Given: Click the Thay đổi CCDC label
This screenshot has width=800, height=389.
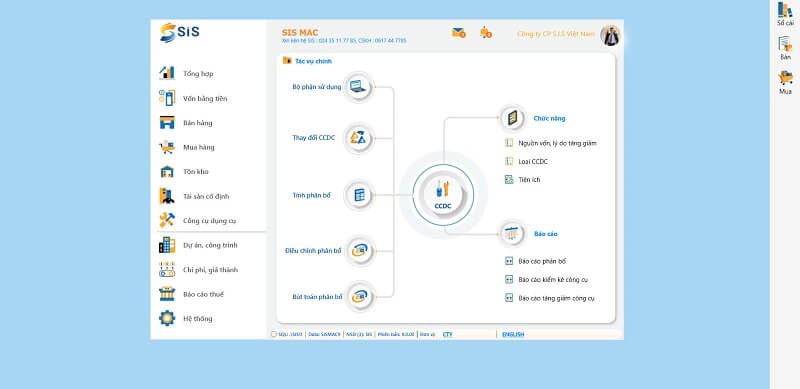Looking at the screenshot, I should tap(314, 138).
